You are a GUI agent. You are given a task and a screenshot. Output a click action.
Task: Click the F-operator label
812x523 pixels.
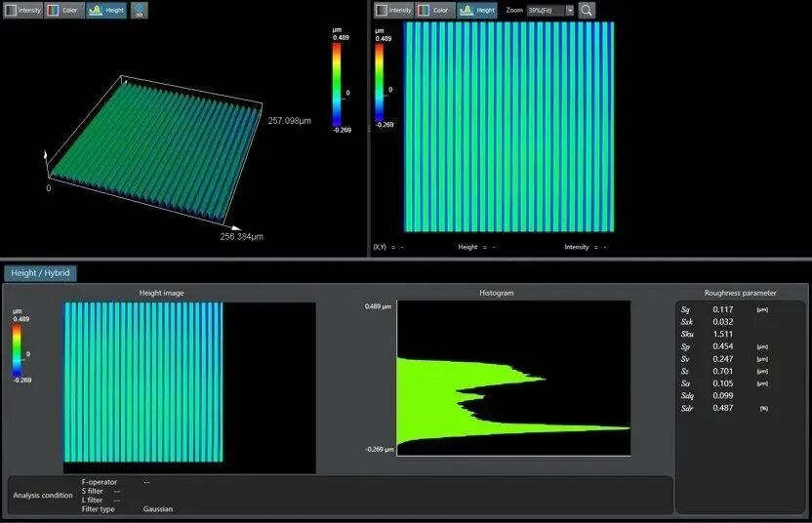tap(100, 482)
